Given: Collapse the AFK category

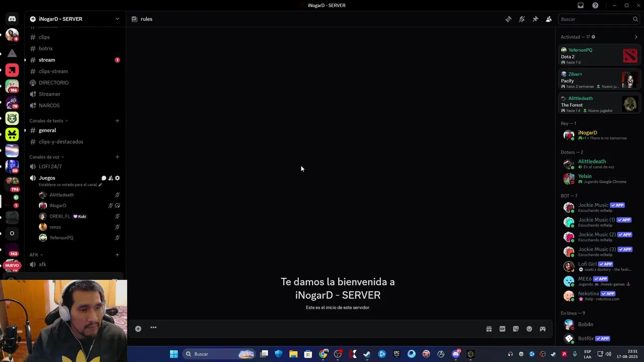Looking at the screenshot, I should tap(36, 255).
